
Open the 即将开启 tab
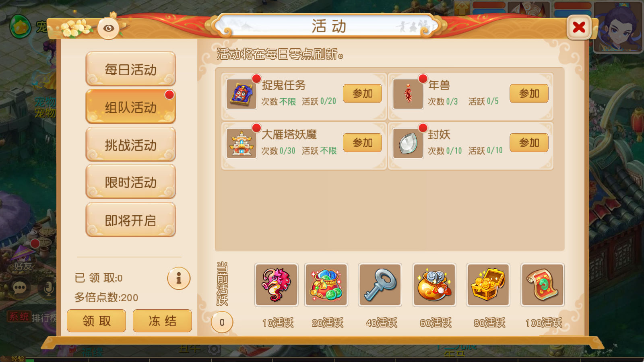pos(130,220)
